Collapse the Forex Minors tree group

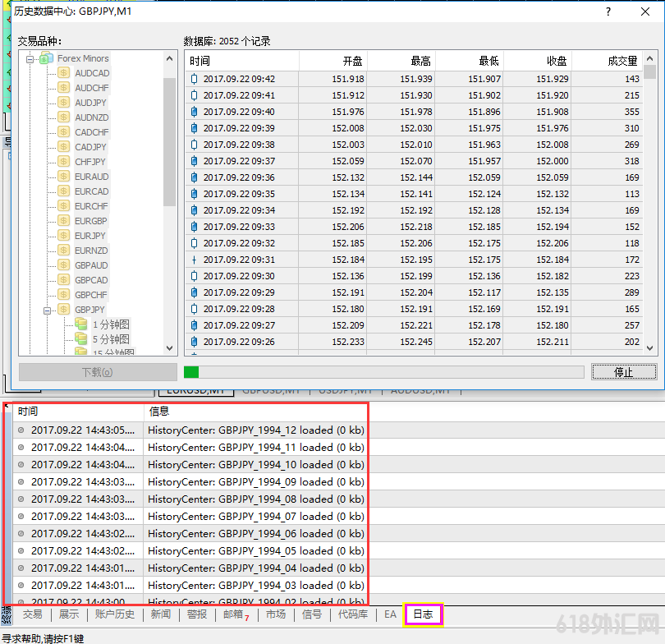click(x=30, y=58)
